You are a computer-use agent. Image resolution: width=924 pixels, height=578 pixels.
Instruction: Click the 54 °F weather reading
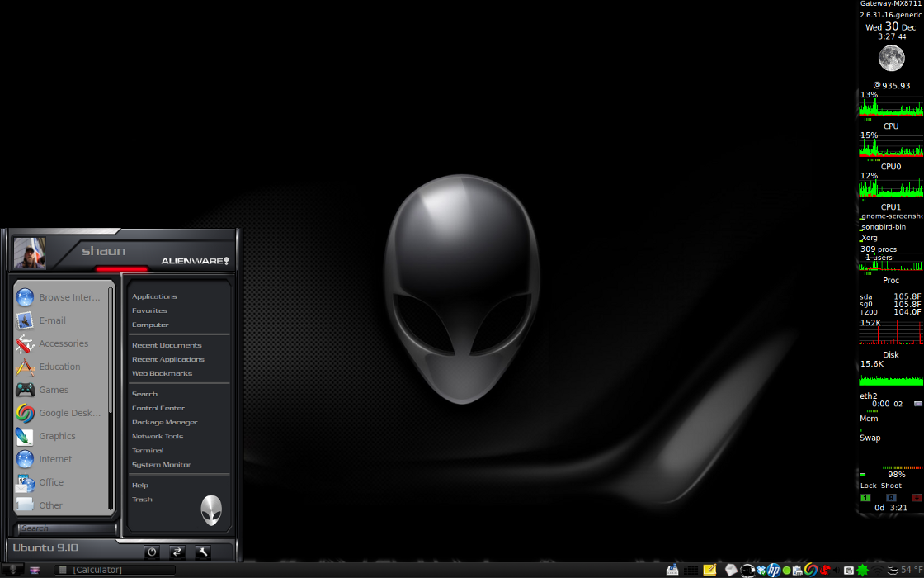pyautogui.click(x=912, y=570)
